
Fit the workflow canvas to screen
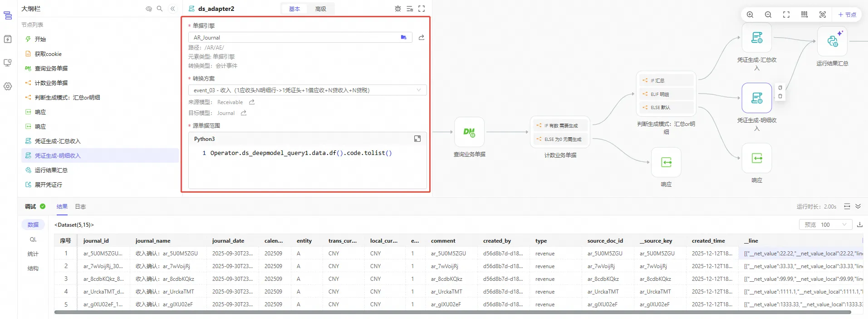(x=786, y=15)
